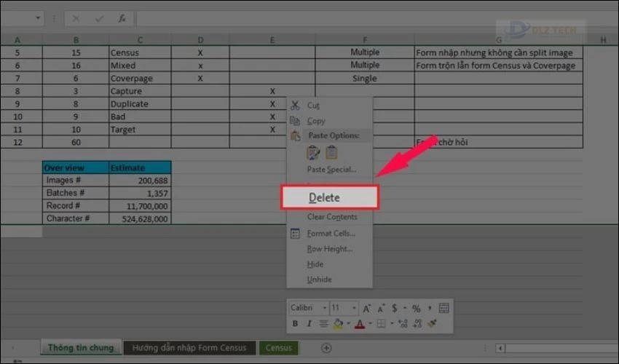Click the Batches # cell
The height and width of the screenshot is (364, 619).
(x=76, y=193)
